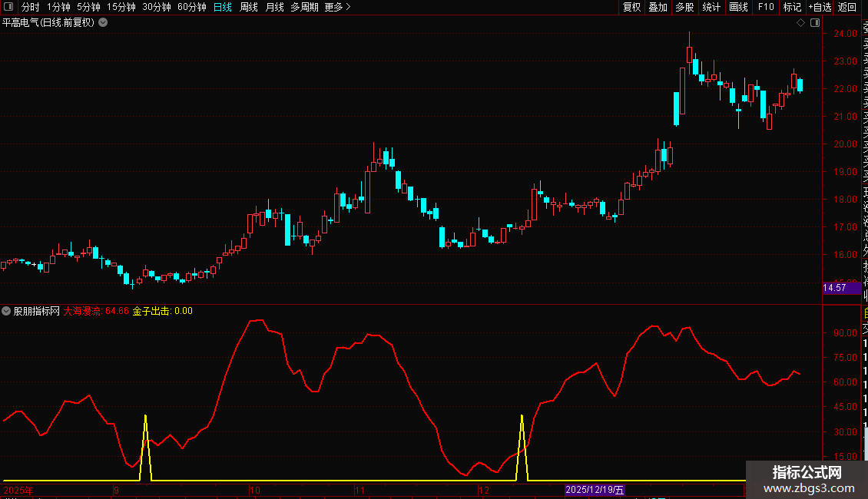Viewport: 868px width, 499px height.
Task: Switch to 月线 monthly chart
Action: 274,7
